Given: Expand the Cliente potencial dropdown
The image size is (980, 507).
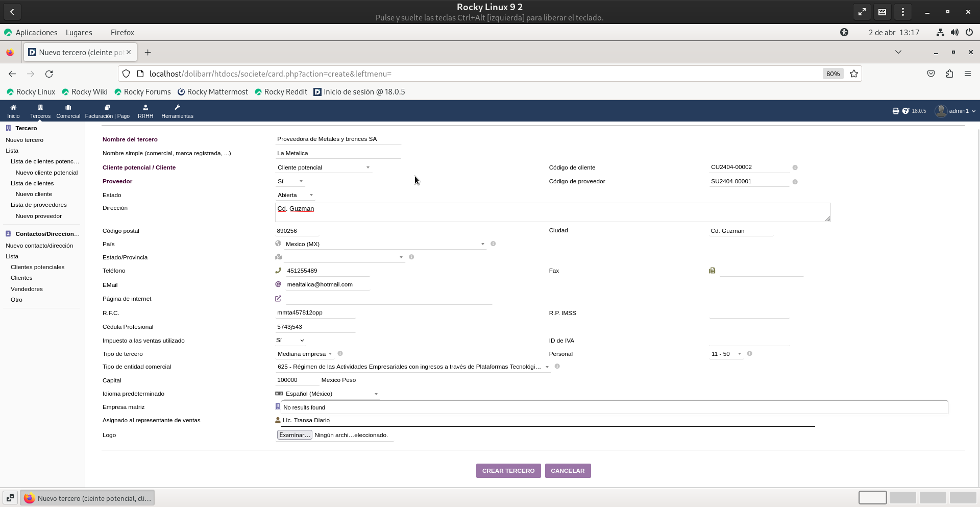Looking at the screenshot, I should point(323,167).
